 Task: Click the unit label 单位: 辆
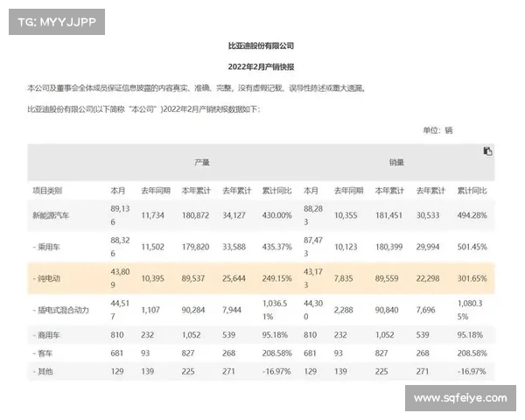point(438,130)
